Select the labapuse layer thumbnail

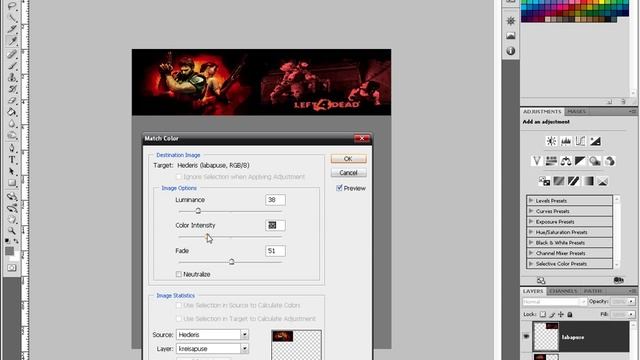[x=546, y=337]
